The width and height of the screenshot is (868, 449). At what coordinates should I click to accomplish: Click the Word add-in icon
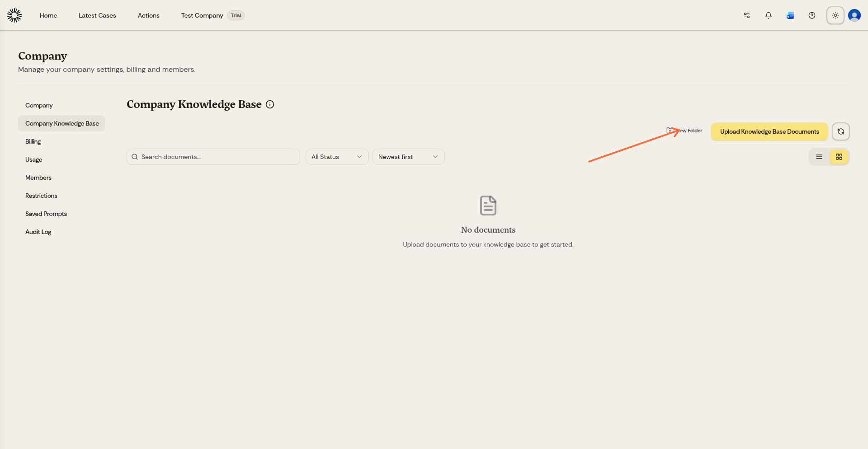(x=790, y=15)
